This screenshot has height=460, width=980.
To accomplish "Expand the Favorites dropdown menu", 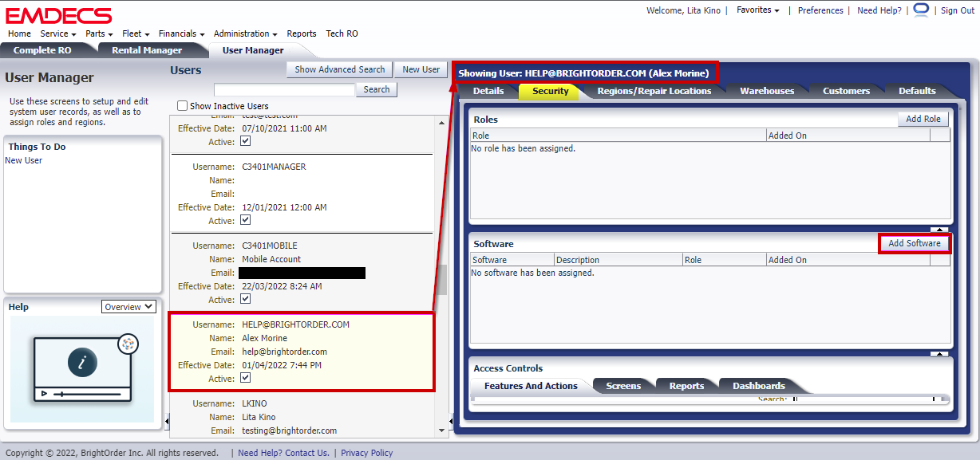I will click(757, 10).
